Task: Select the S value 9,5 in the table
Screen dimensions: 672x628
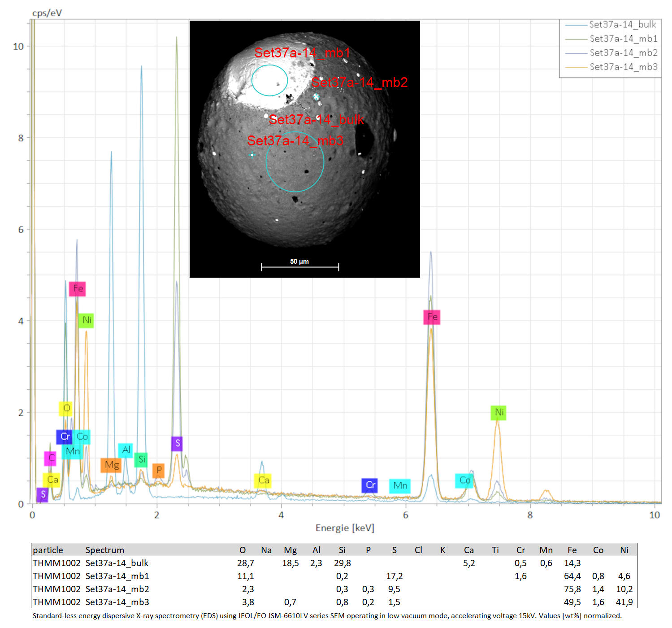Action: 395,589
